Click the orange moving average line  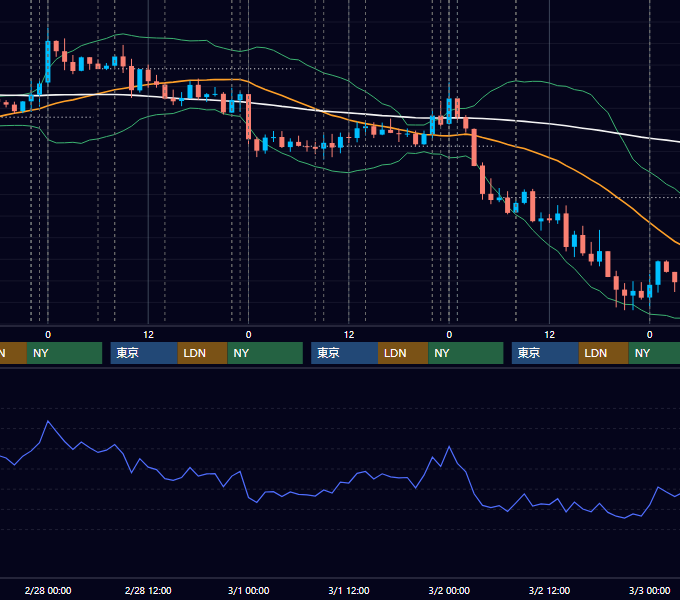coord(559,162)
